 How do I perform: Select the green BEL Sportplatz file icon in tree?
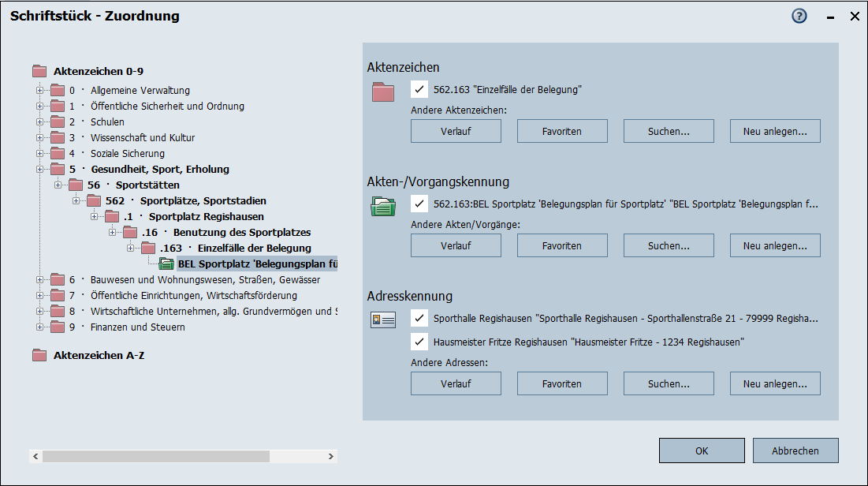click(166, 264)
